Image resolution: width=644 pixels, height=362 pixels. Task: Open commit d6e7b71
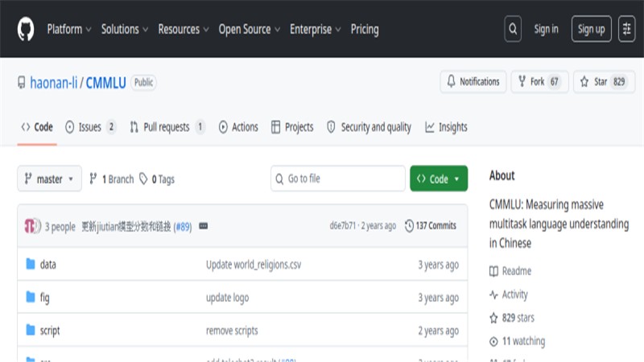343,225
